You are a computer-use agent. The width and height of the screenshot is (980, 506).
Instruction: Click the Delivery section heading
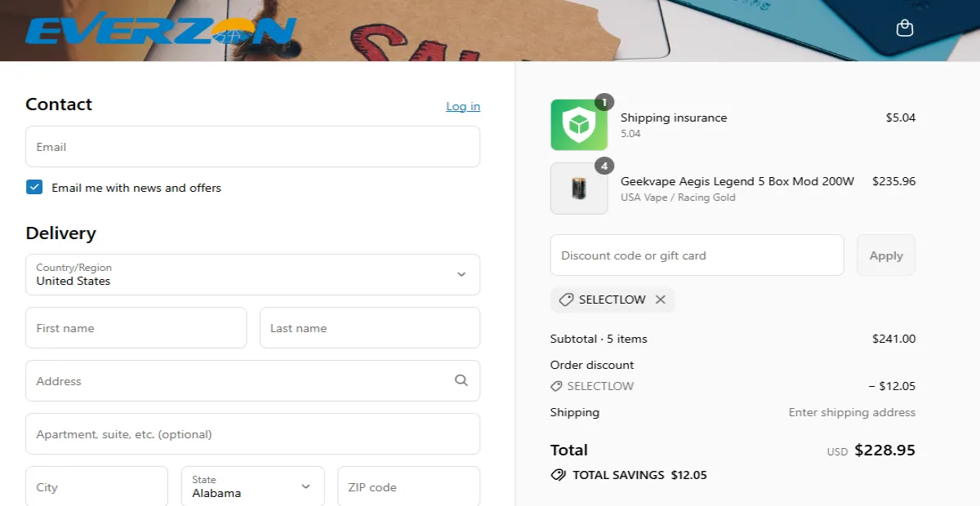[x=60, y=233]
